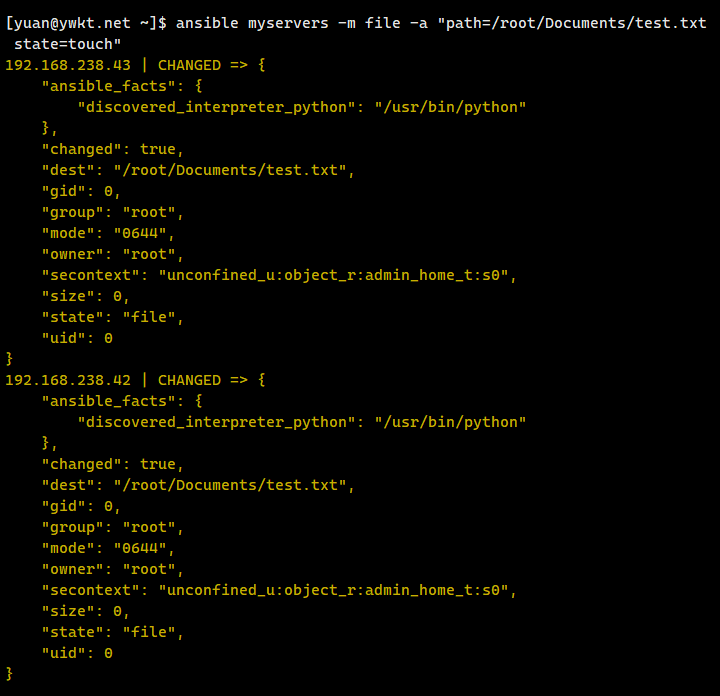Click the word ansible in the command
Screen dimensions: 720x696
(207, 23)
